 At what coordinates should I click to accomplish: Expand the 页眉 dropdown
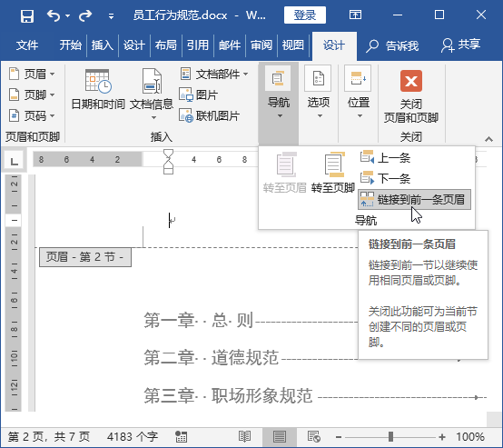coord(32,74)
